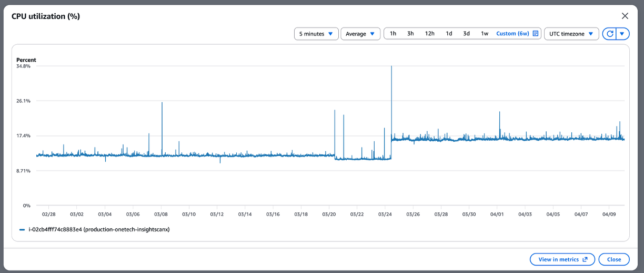
Task: Click the View in metrics button
Action: tap(562, 259)
